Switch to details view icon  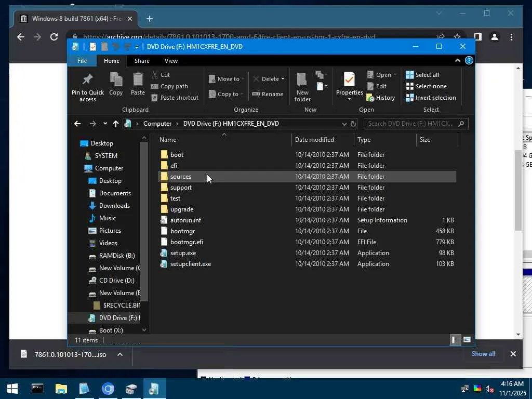(454, 340)
